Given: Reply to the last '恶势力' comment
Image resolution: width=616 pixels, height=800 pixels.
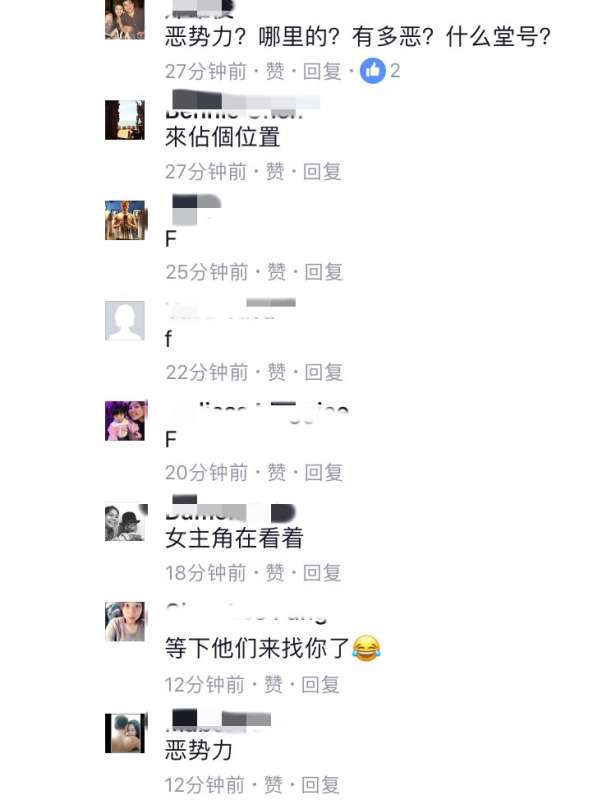Looking at the screenshot, I should (321, 785).
